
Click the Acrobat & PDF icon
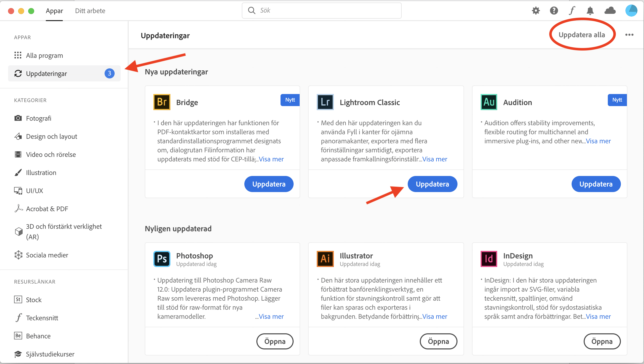pyautogui.click(x=18, y=209)
